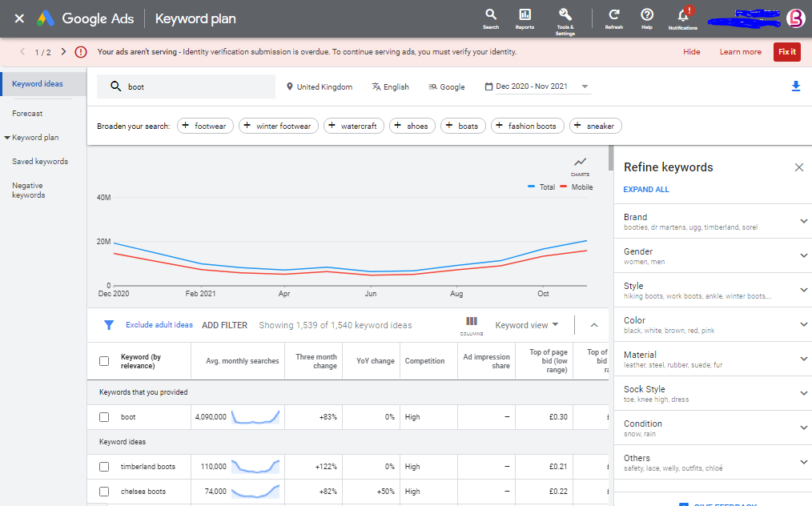The height and width of the screenshot is (506, 812).
Task: Change the search network Google setting
Action: click(446, 86)
